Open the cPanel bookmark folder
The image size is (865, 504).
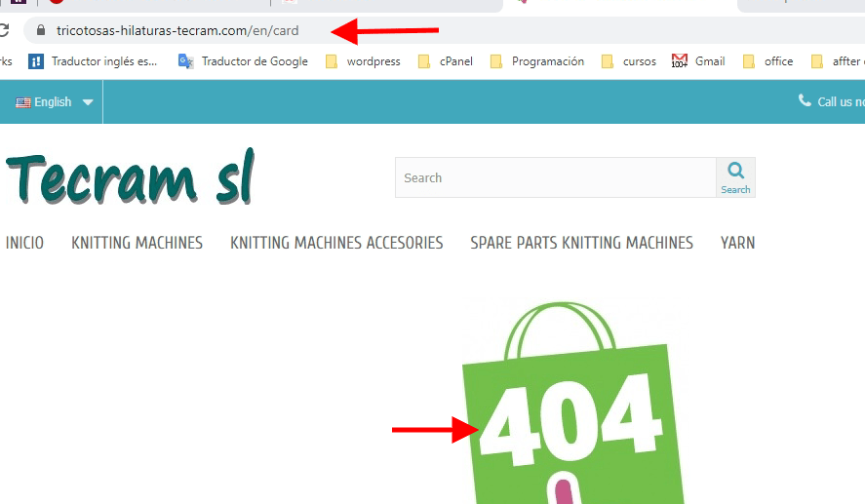[446, 61]
